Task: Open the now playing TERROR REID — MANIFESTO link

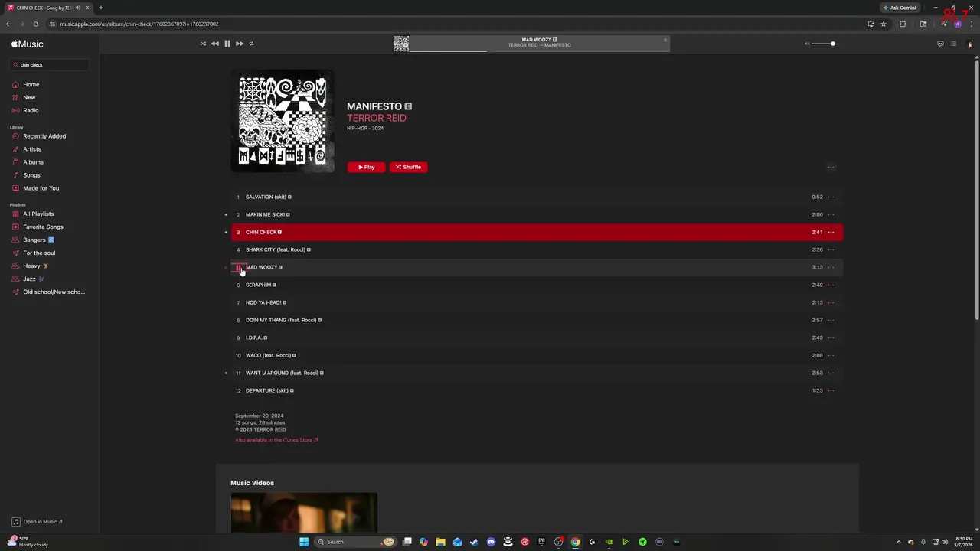Action: [x=539, y=45]
